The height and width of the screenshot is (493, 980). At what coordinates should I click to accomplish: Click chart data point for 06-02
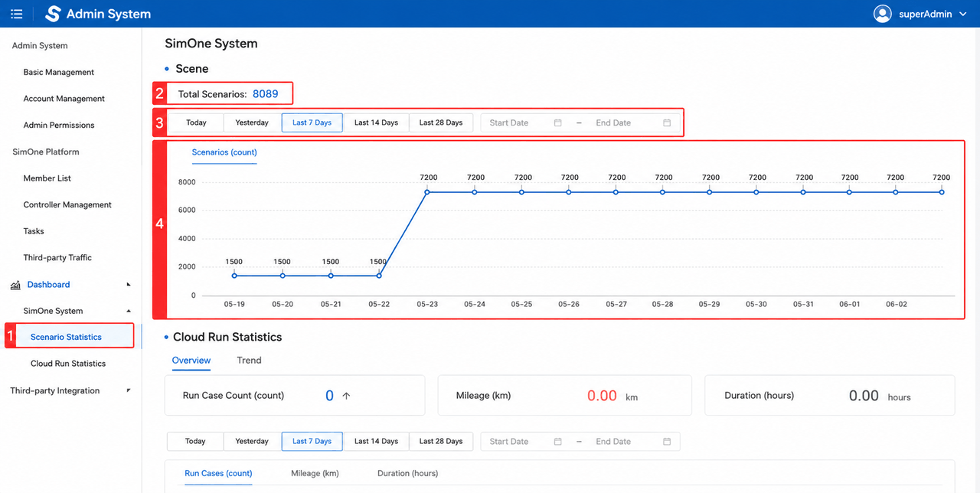click(x=896, y=191)
